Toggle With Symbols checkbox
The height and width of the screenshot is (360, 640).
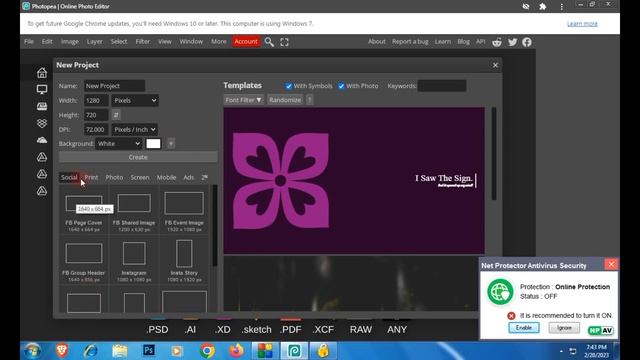click(x=289, y=86)
